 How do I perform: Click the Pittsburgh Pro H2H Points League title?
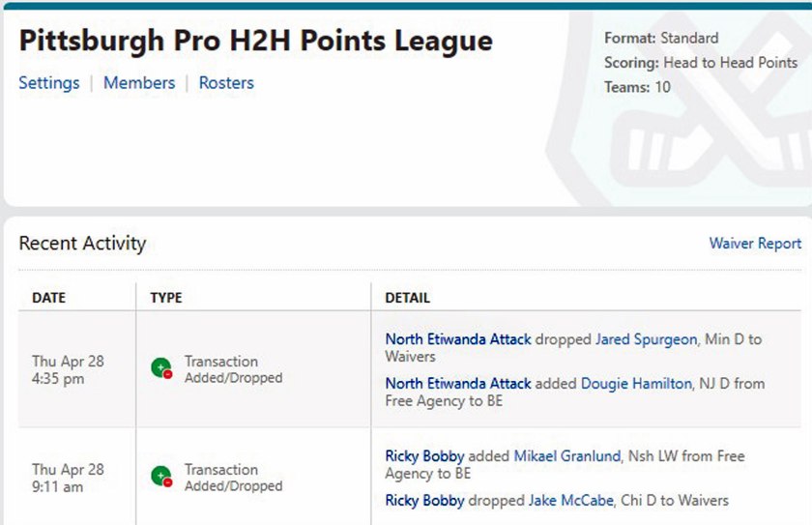[256, 41]
